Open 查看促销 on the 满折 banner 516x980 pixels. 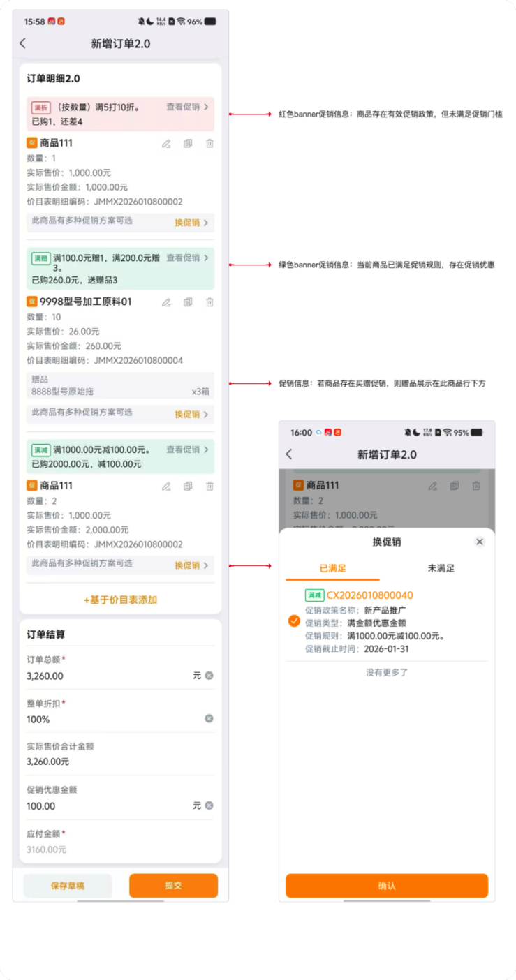click(187, 107)
